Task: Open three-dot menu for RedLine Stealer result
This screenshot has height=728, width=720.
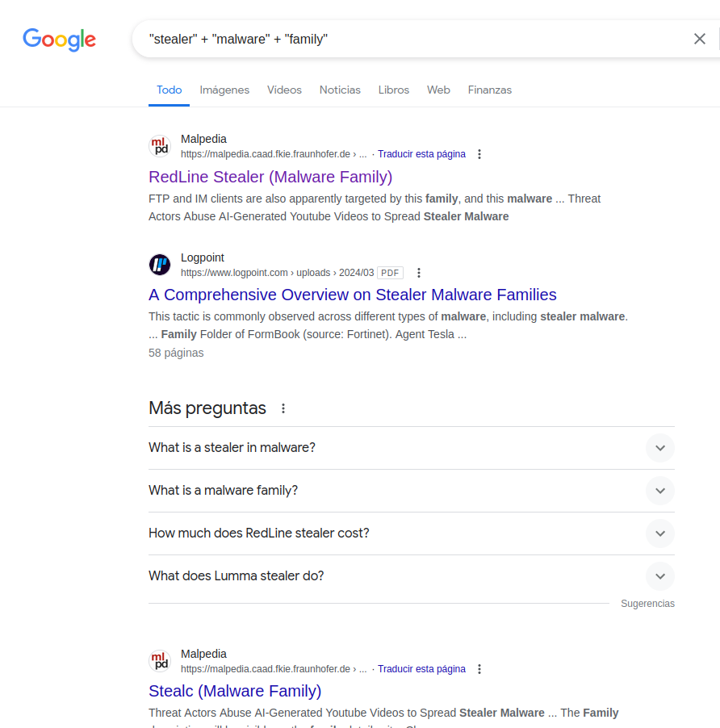Action: coord(479,154)
